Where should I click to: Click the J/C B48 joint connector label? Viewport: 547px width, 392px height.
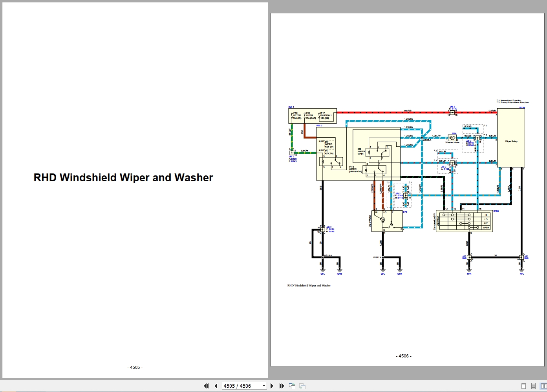[x=464, y=257]
